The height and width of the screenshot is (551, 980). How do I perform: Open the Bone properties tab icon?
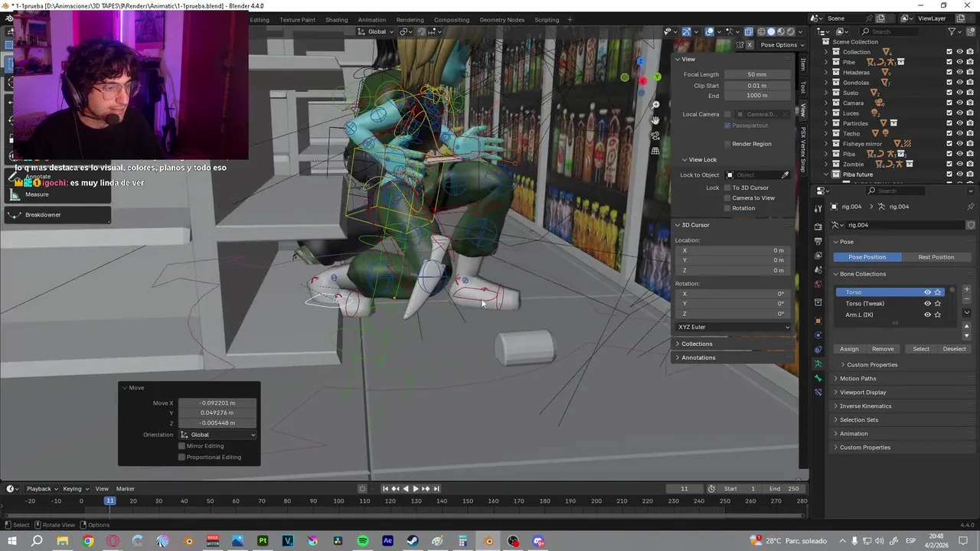click(818, 378)
